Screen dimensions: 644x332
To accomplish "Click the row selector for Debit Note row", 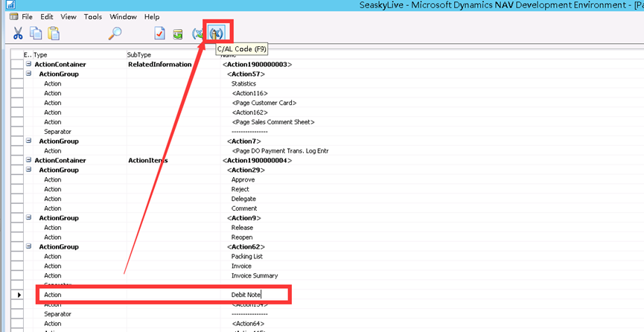I will coord(17,295).
